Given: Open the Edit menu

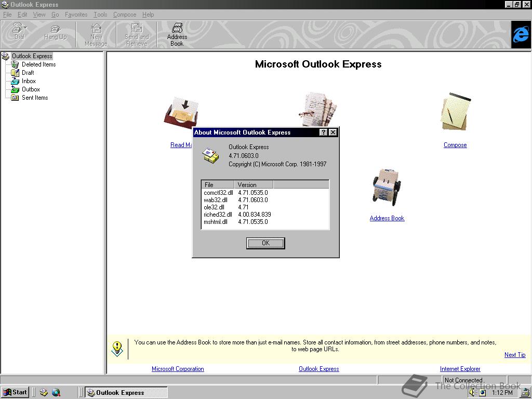Looking at the screenshot, I should (x=22, y=15).
